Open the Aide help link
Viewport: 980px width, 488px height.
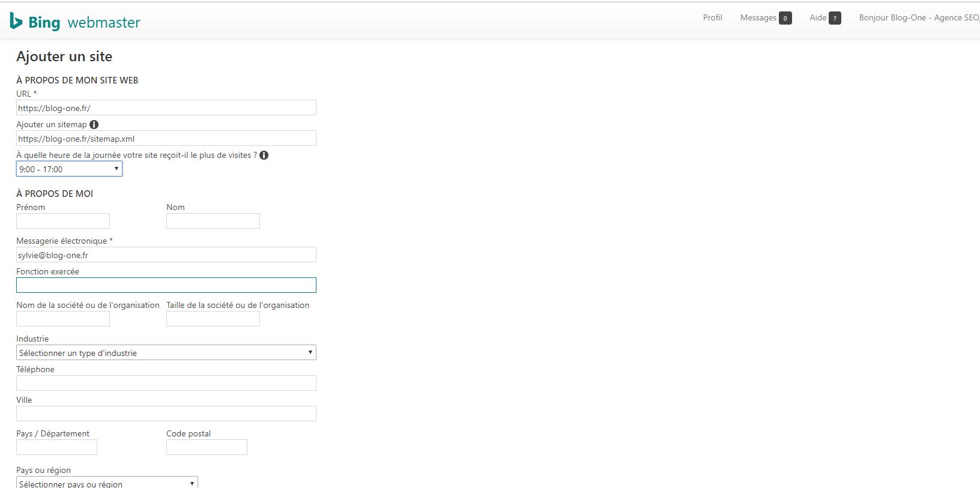817,17
